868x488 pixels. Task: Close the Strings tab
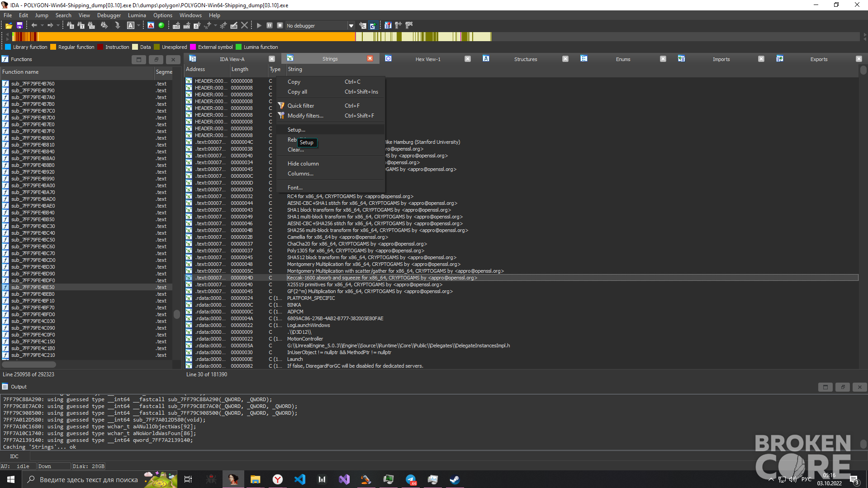(370, 59)
